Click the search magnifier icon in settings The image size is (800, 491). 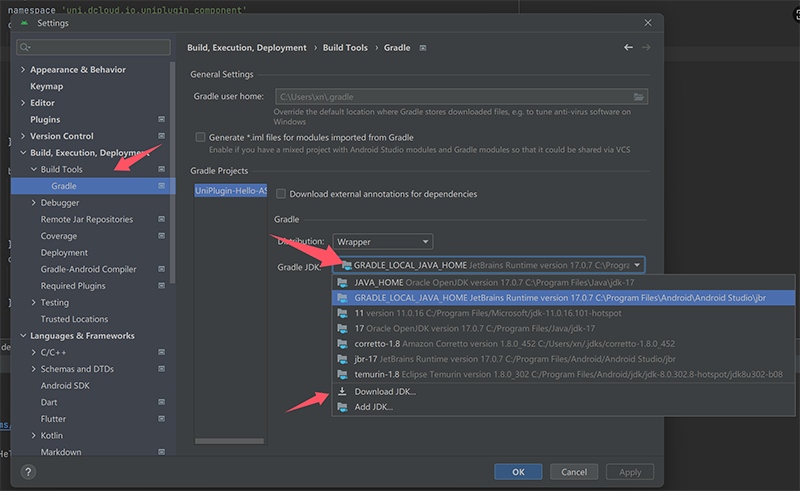(24, 47)
